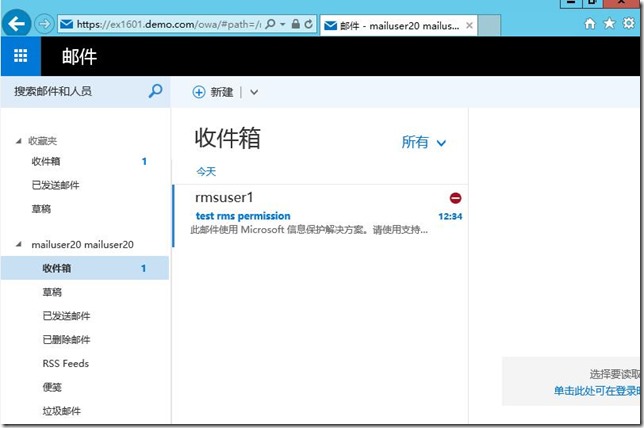The image size is (644, 428).
Task: Close the mailuser20 mail browser tab
Action: 469,25
